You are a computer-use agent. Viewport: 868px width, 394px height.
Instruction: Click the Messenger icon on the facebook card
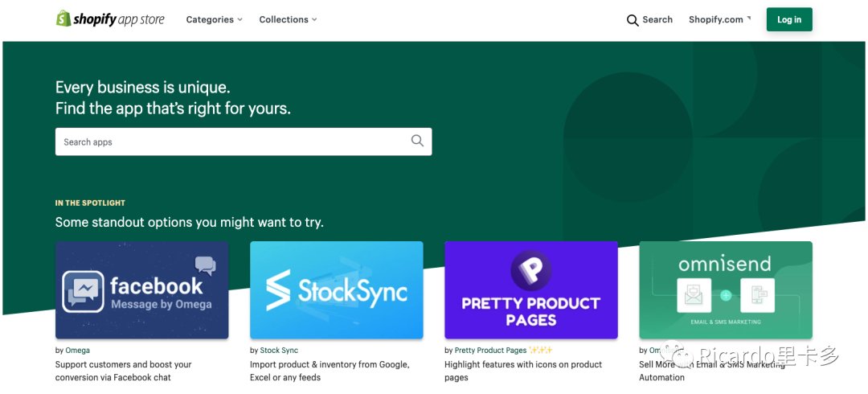pos(83,292)
